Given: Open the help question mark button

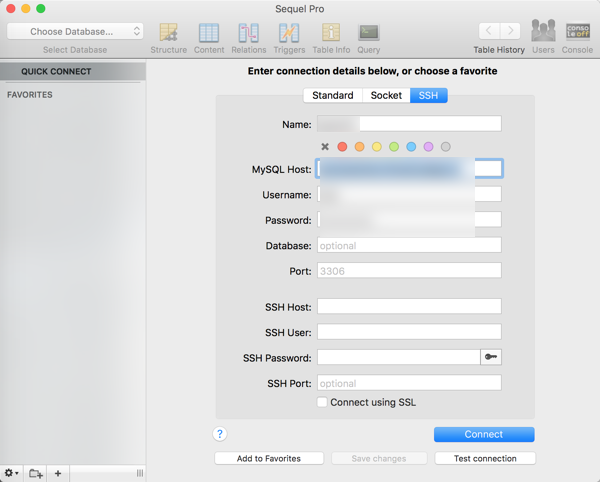Looking at the screenshot, I should (220, 434).
